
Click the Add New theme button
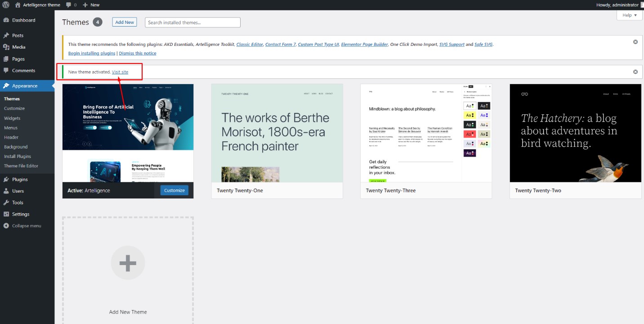click(x=125, y=22)
